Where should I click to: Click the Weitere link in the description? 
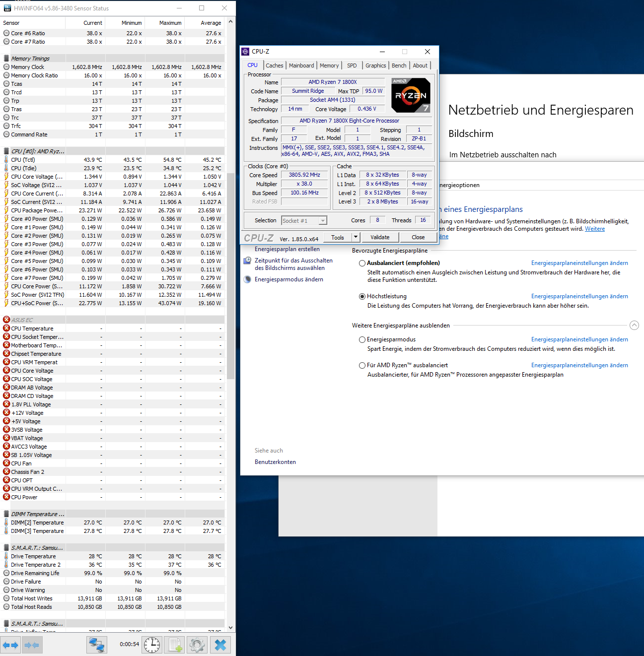(595, 229)
